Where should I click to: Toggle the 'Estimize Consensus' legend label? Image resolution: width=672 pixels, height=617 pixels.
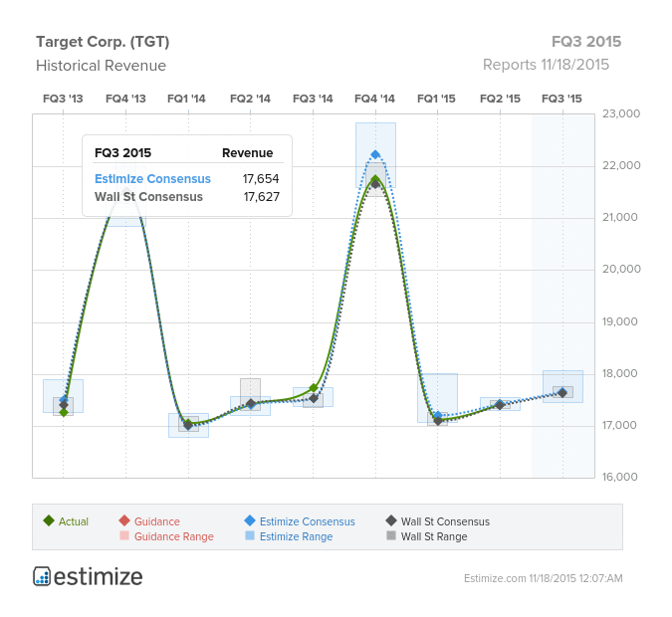pyautogui.click(x=307, y=521)
